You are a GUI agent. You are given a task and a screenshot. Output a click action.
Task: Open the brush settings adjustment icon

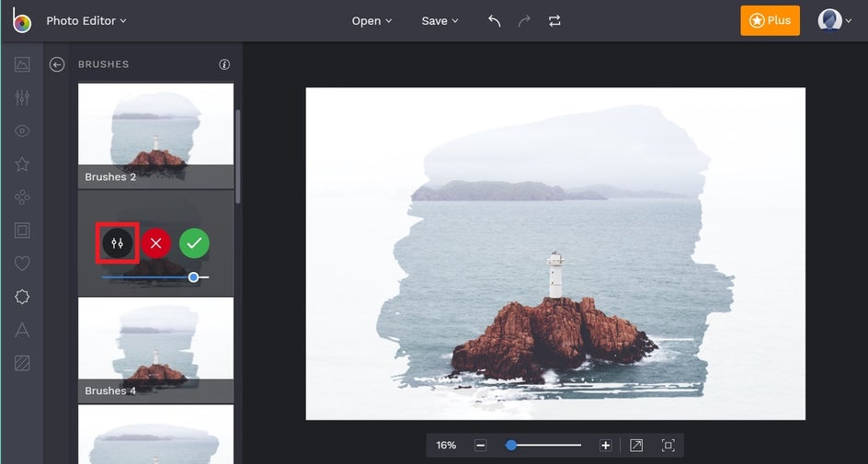pyautogui.click(x=117, y=243)
